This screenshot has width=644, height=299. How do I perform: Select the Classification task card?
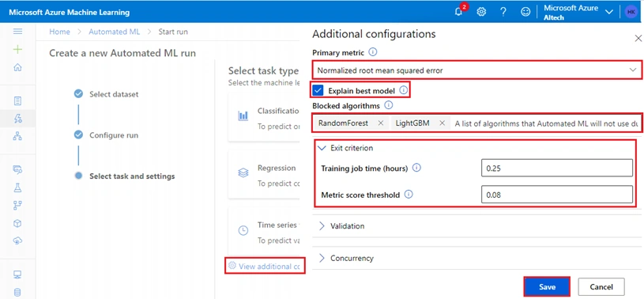point(264,118)
